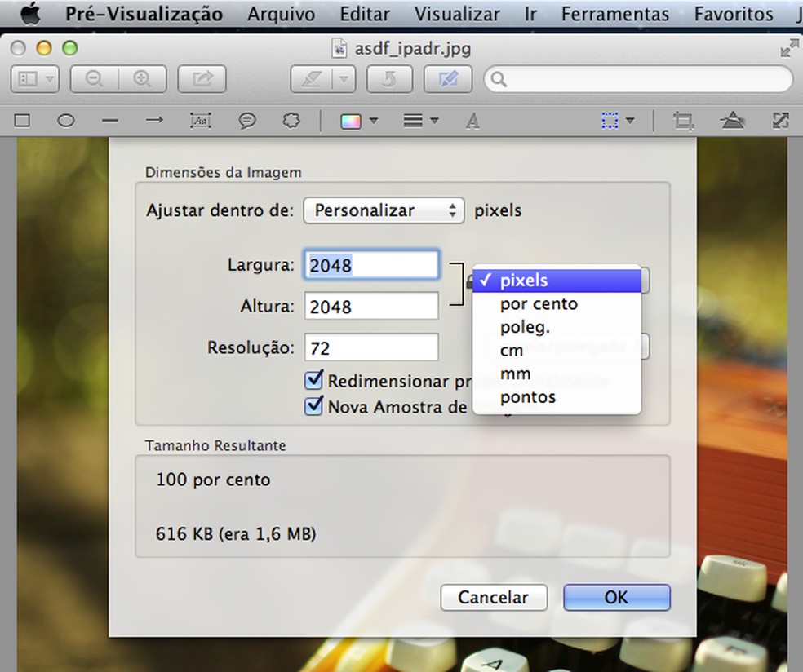The height and width of the screenshot is (672, 803).
Task: Select the speech bubble tool
Action: (247, 121)
